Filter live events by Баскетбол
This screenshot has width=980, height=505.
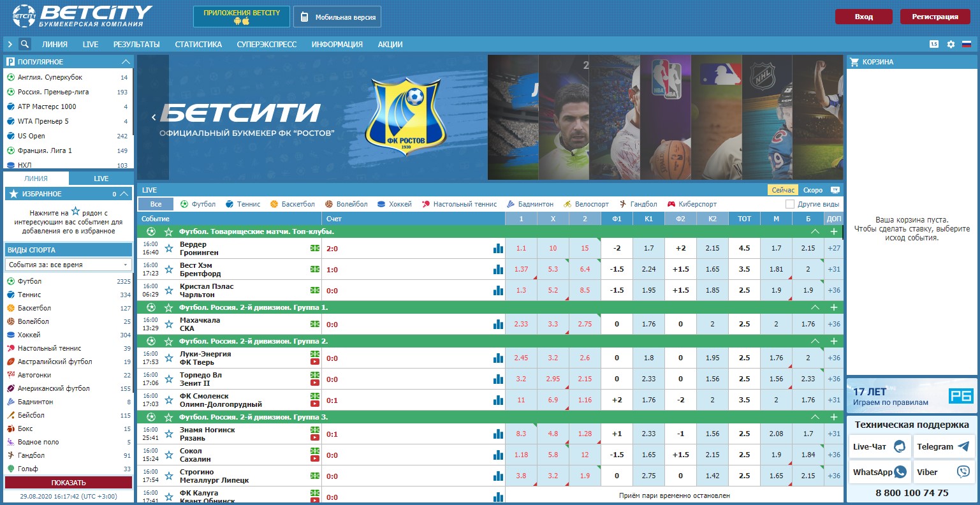[x=292, y=204]
